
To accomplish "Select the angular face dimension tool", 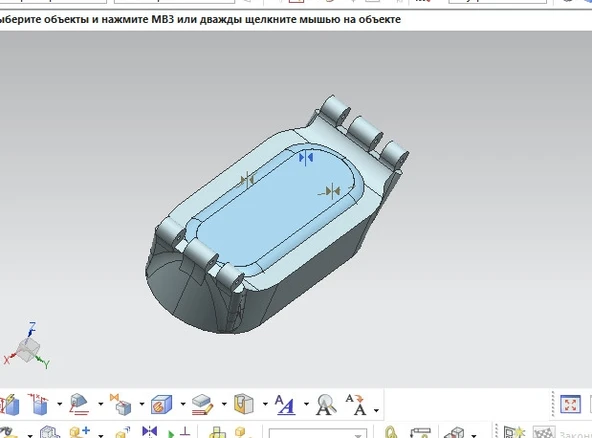I will point(79,404).
